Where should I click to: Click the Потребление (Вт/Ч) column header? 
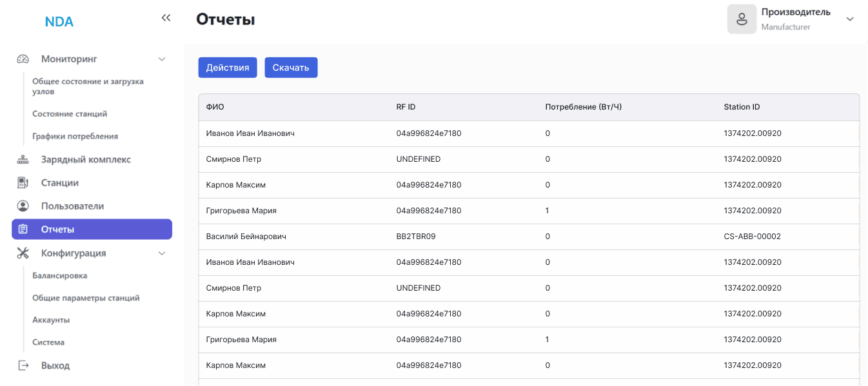[583, 107]
